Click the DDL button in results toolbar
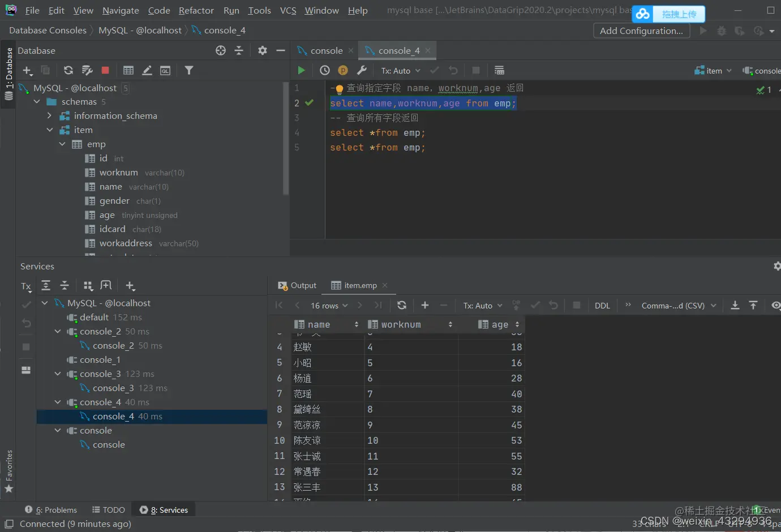The image size is (781, 532). [602, 306]
